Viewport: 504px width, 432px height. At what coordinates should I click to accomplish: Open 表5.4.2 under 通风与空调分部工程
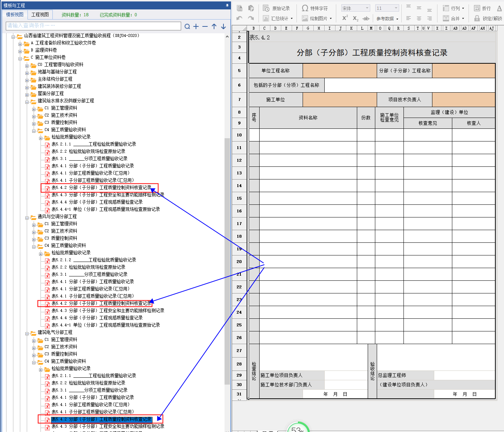click(x=101, y=303)
